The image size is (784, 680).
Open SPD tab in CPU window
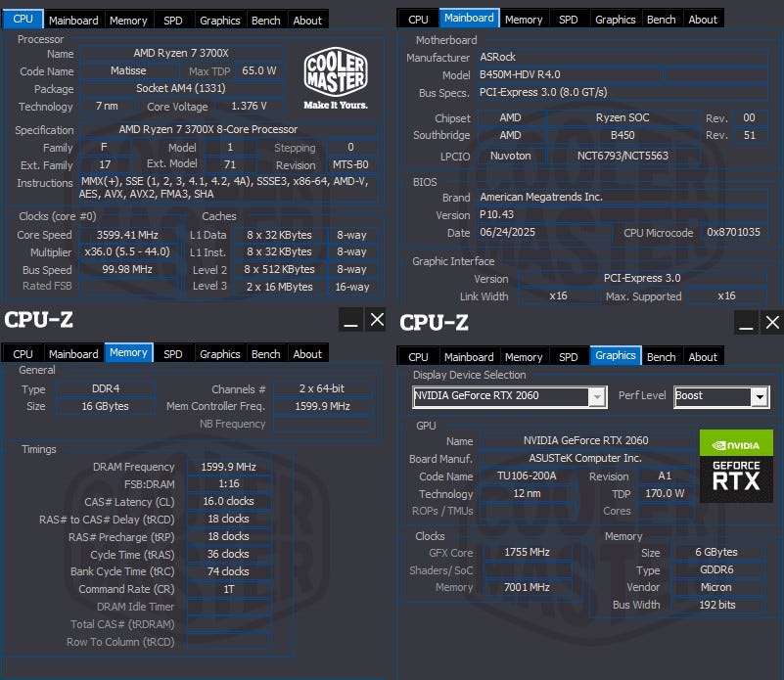pyautogui.click(x=173, y=21)
